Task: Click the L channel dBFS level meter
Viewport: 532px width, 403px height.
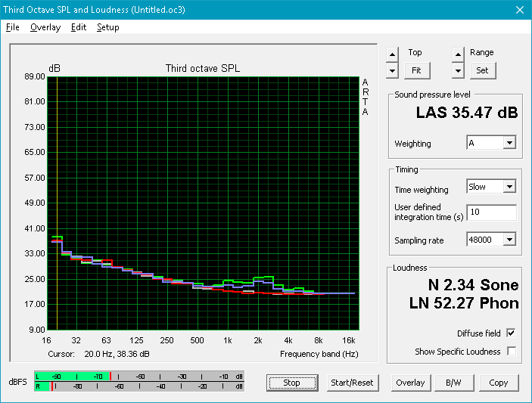Action: click(x=139, y=377)
